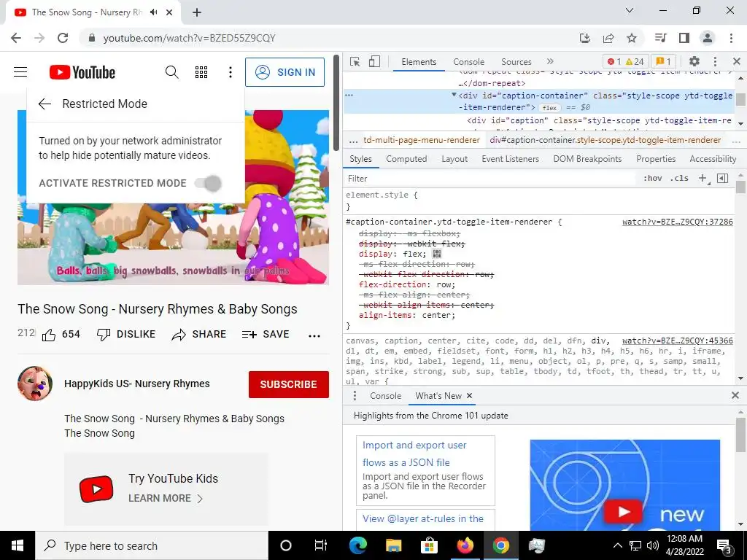Click the SIGN IN button
747x560 pixels.
click(285, 72)
